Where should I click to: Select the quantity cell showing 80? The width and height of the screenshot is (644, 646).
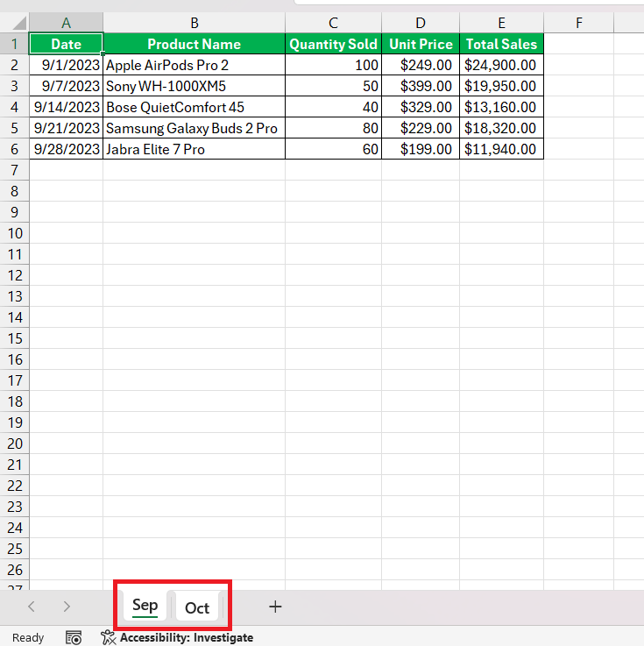tap(333, 128)
